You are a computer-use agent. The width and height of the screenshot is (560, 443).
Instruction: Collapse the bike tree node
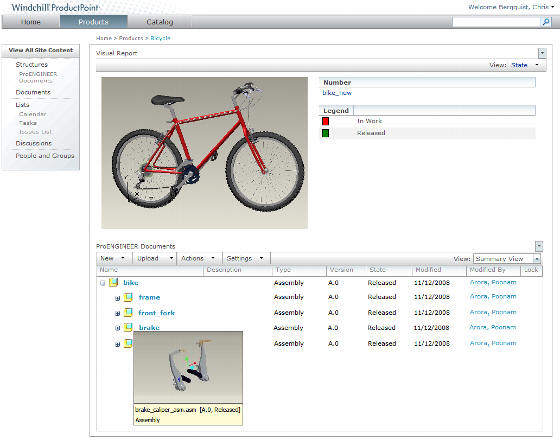(102, 283)
